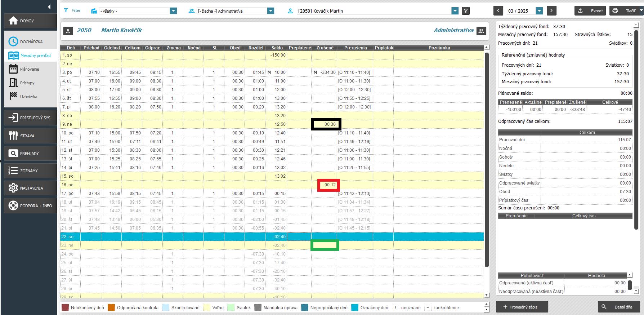The width and height of the screenshot is (644, 315).
Task: Collapse the left sidebar with arrow icon
Action: coord(49,7)
